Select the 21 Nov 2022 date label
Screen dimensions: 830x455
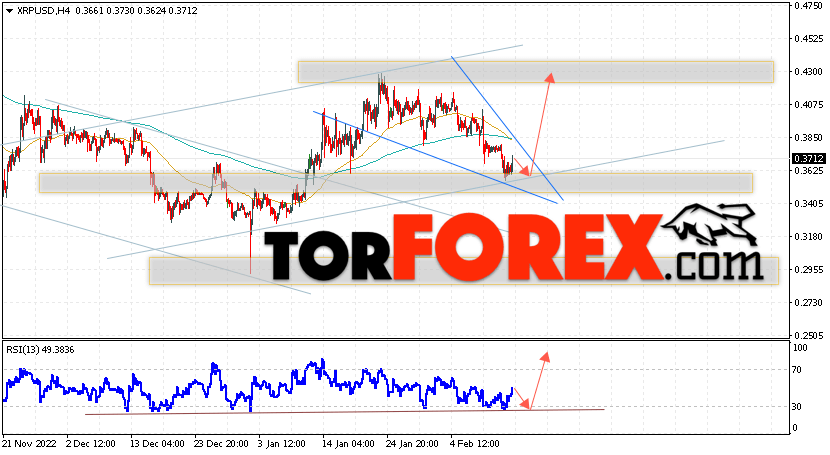[x=29, y=443]
